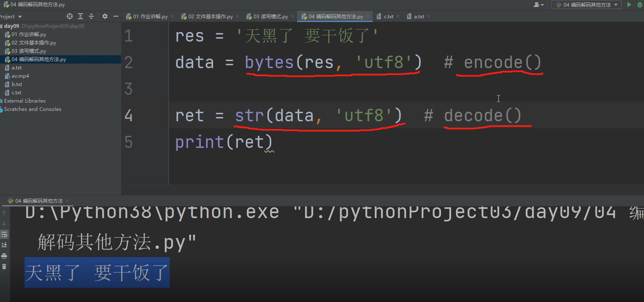The image size is (644, 302).
Task: Open the user account icon menu
Action: [x=539, y=5]
